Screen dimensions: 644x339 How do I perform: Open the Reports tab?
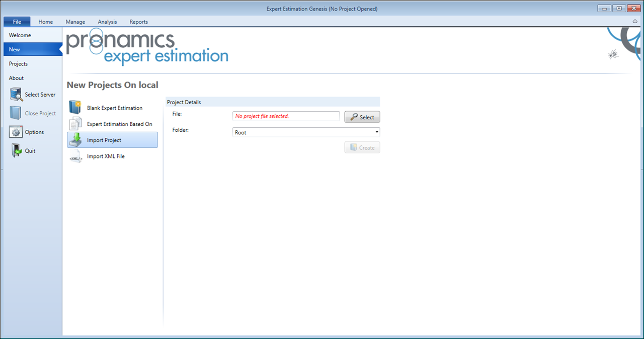point(139,22)
